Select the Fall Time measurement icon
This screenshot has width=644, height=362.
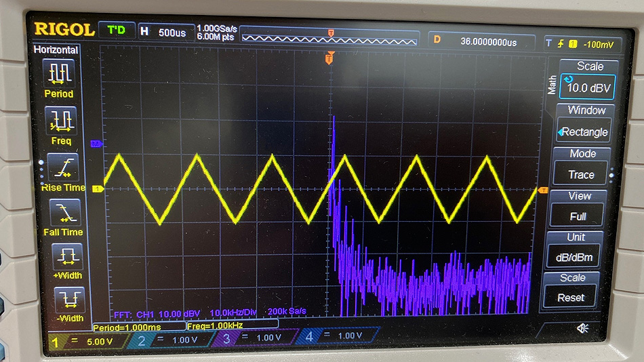click(64, 213)
